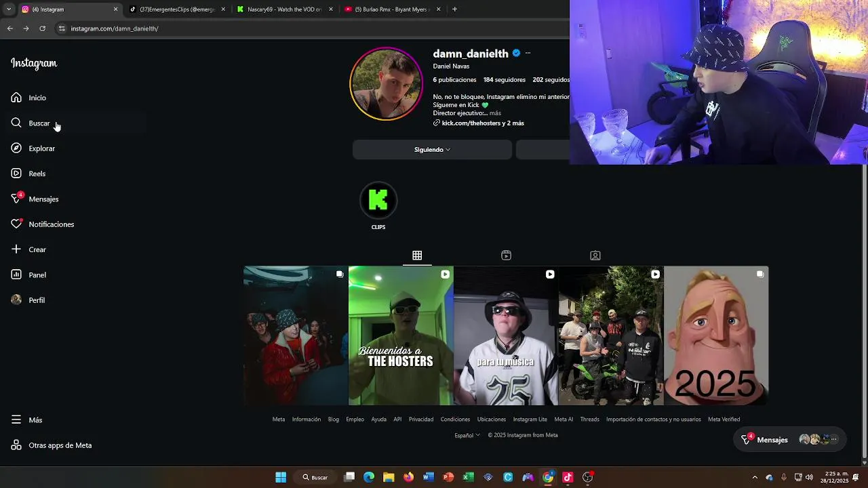Switch to the Reels tab on profile

506,256
